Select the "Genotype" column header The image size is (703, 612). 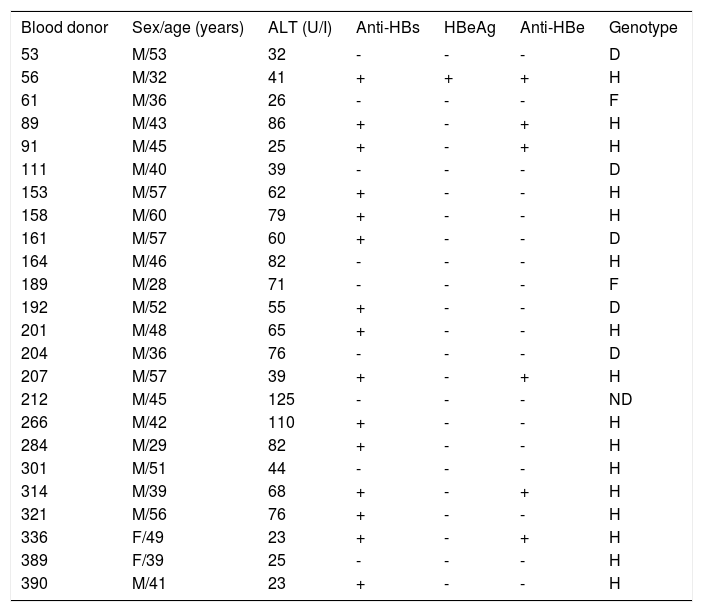point(643,27)
